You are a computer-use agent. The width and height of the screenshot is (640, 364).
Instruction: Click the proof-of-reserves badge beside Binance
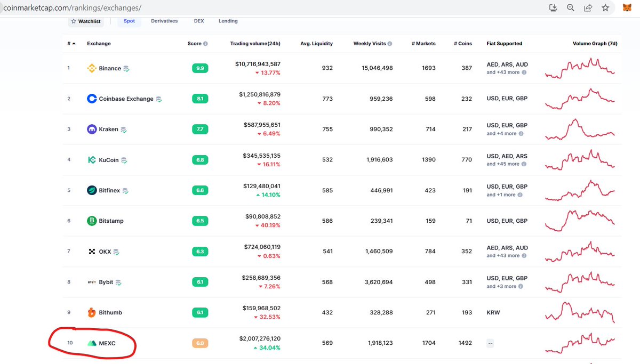pyautogui.click(x=126, y=69)
